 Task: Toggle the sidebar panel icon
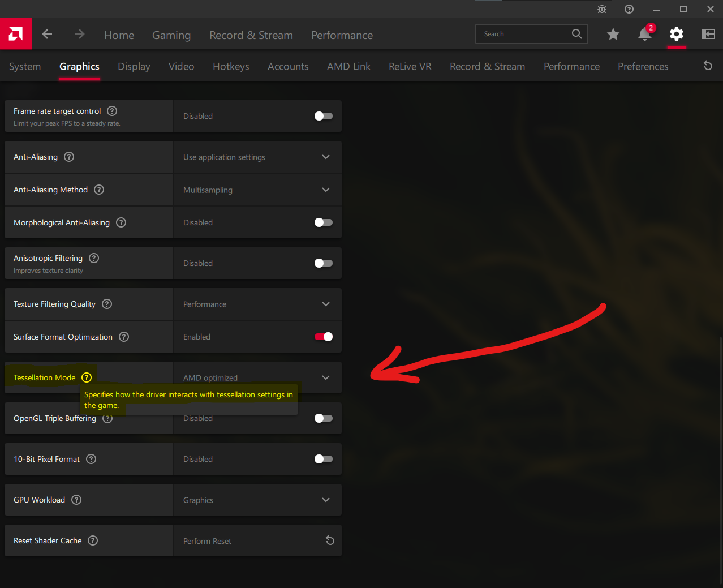[x=708, y=34]
